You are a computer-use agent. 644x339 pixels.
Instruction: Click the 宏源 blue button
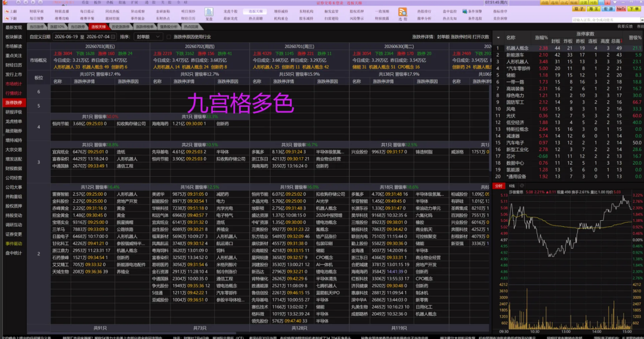[x=608, y=9]
